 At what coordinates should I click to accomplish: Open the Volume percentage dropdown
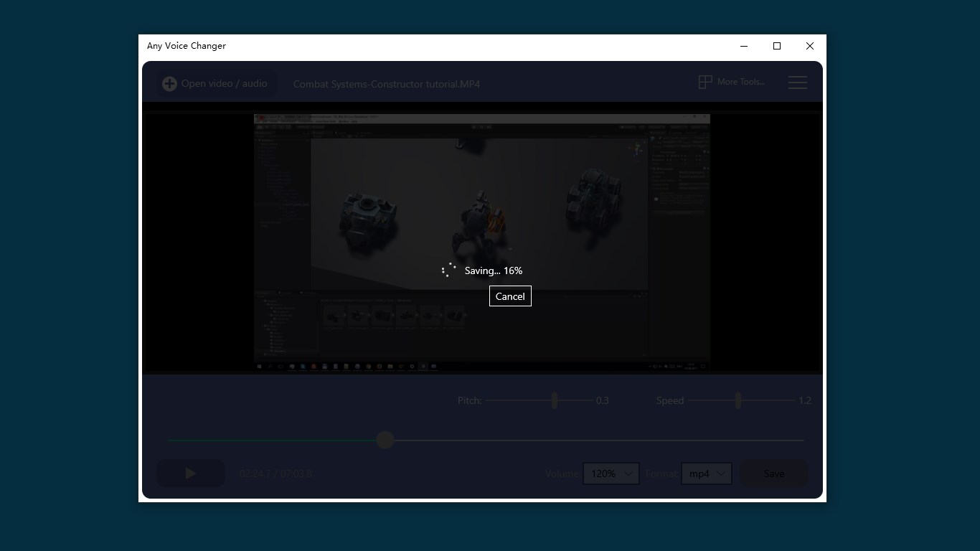[611, 474]
